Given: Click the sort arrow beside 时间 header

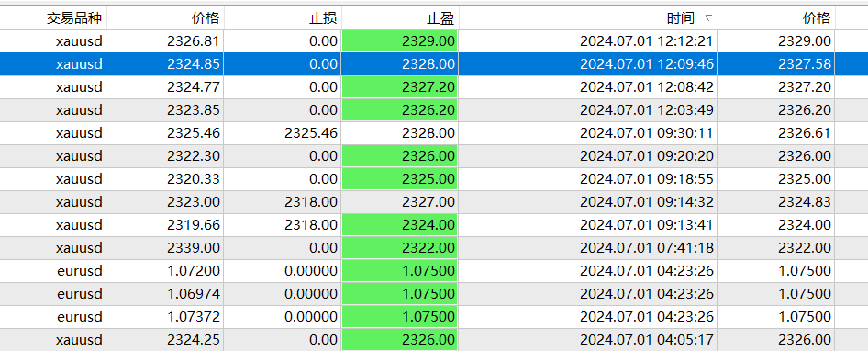Looking at the screenshot, I should 708,19.
